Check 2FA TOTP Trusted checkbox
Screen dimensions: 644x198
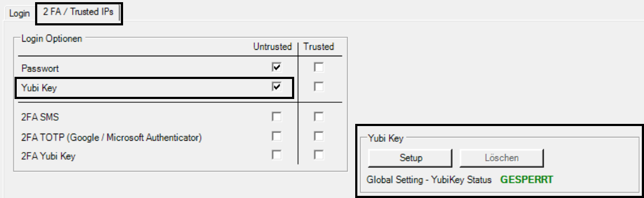(318, 136)
